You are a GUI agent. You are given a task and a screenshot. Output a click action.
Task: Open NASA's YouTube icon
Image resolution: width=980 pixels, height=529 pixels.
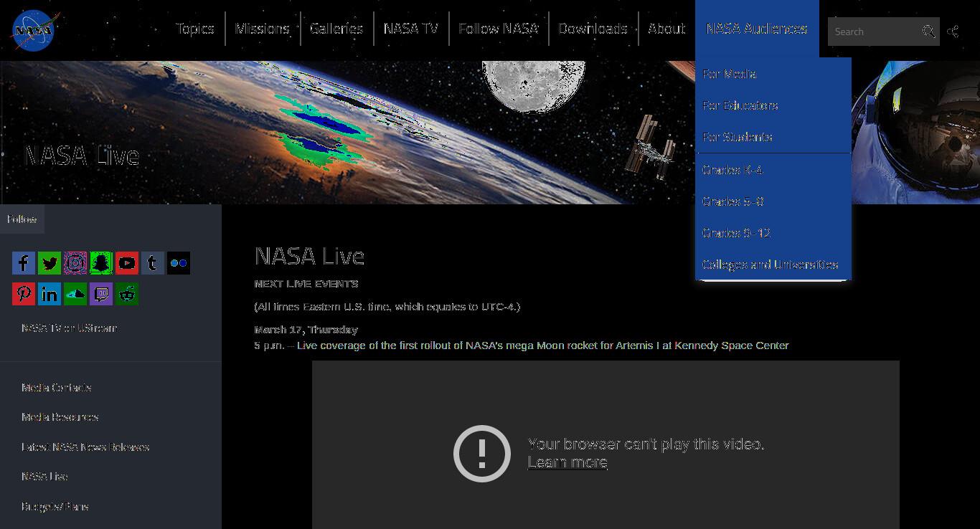pos(127,263)
